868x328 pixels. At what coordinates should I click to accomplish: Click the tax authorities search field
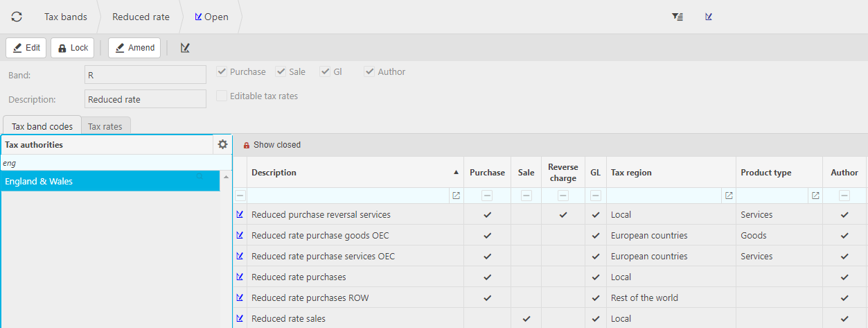[x=111, y=163]
